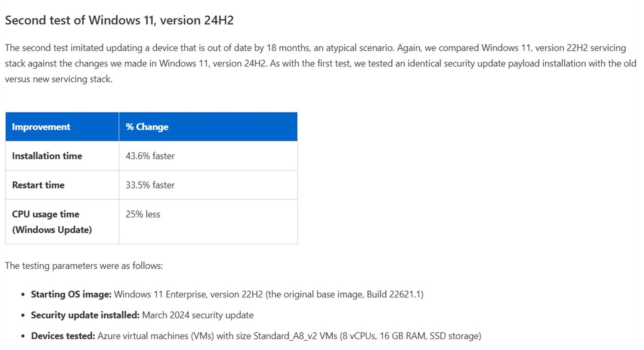Click the heading "Second test of Windows 11, version 24H2"
Viewport: 644px width, 350px height.
[119, 20]
